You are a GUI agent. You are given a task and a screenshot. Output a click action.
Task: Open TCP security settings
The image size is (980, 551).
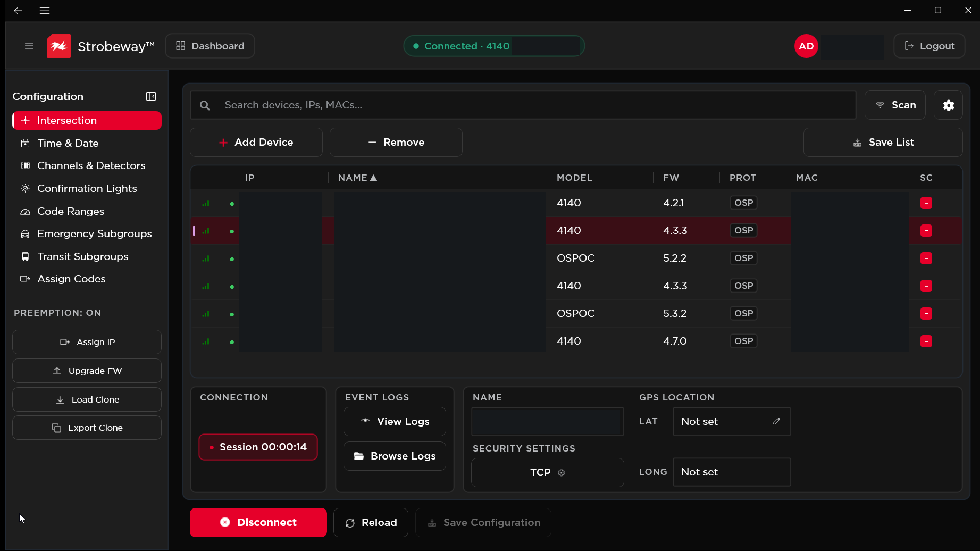pos(547,472)
